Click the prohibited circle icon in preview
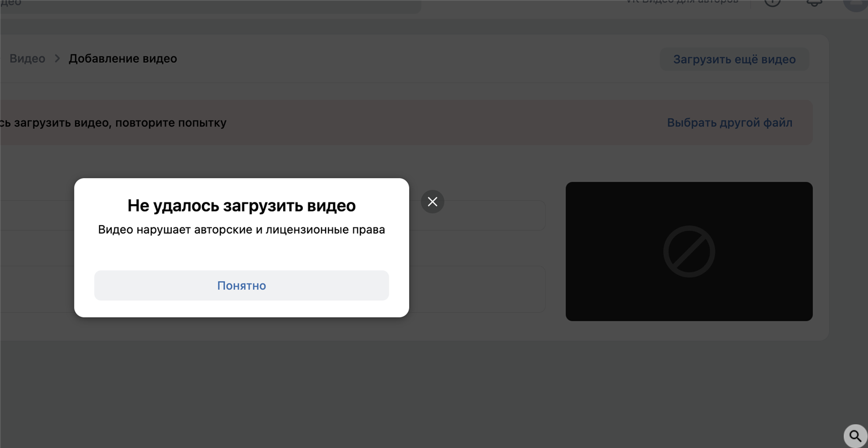Screen dimensions: 868x448 [689, 251]
